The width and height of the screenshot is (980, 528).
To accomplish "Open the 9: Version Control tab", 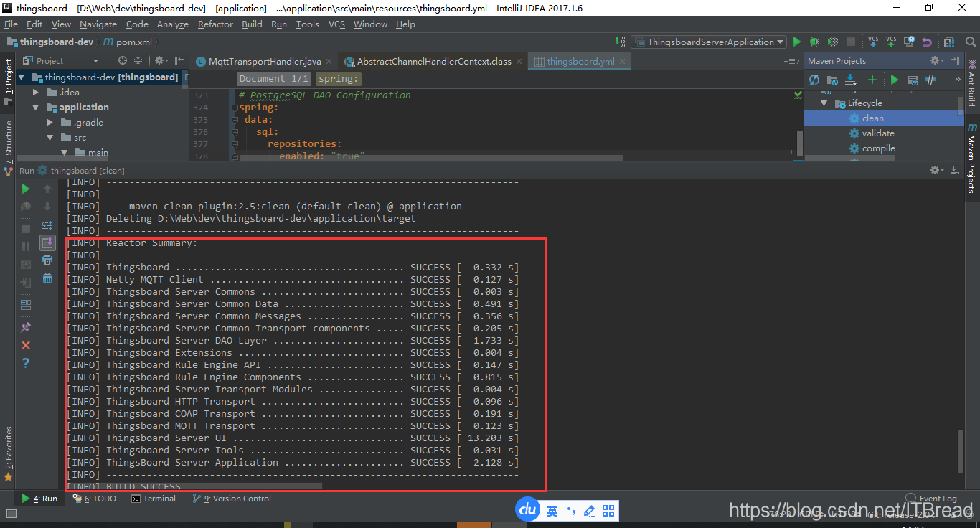I will [x=232, y=499].
